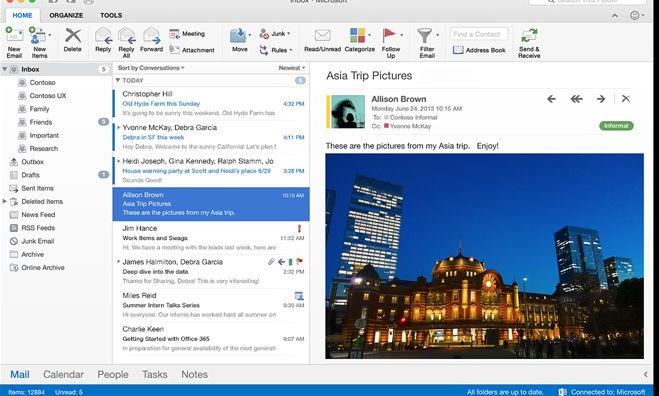Collapse the Inbox folder tree
The height and width of the screenshot is (396, 659).
click(4, 69)
